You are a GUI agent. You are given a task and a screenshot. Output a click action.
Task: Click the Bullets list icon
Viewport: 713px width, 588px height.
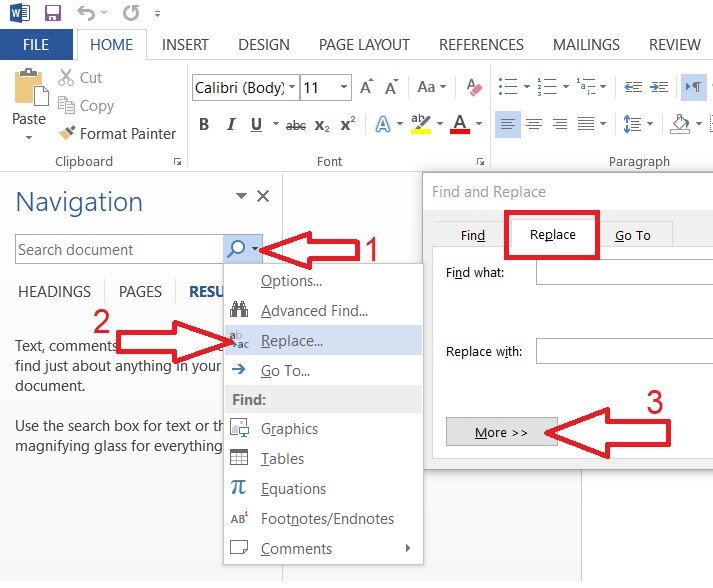[508, 88]
